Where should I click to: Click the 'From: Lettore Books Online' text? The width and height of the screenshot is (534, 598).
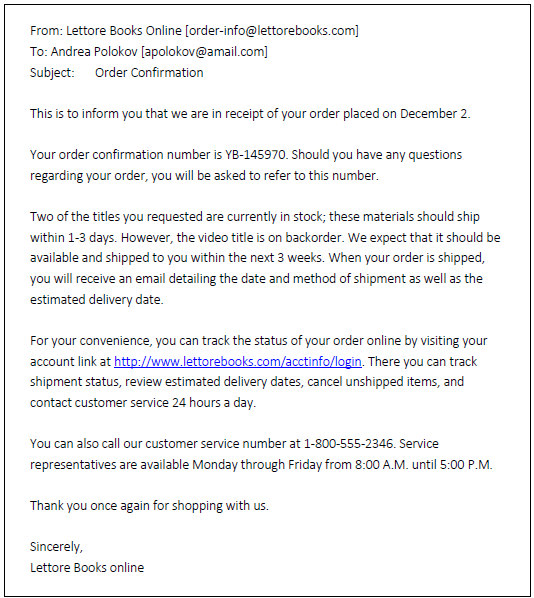click(x=106, y=31)
